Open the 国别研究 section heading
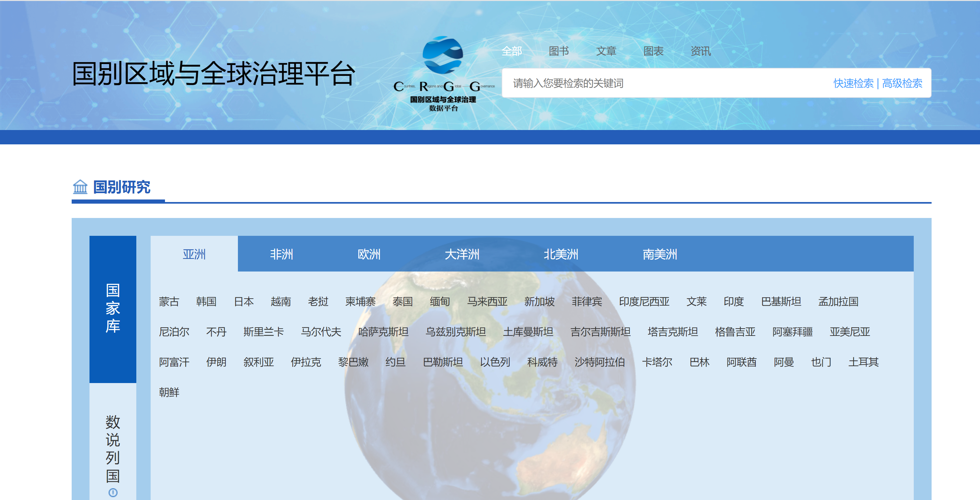The image size is (980, 500). coord(122,187)
